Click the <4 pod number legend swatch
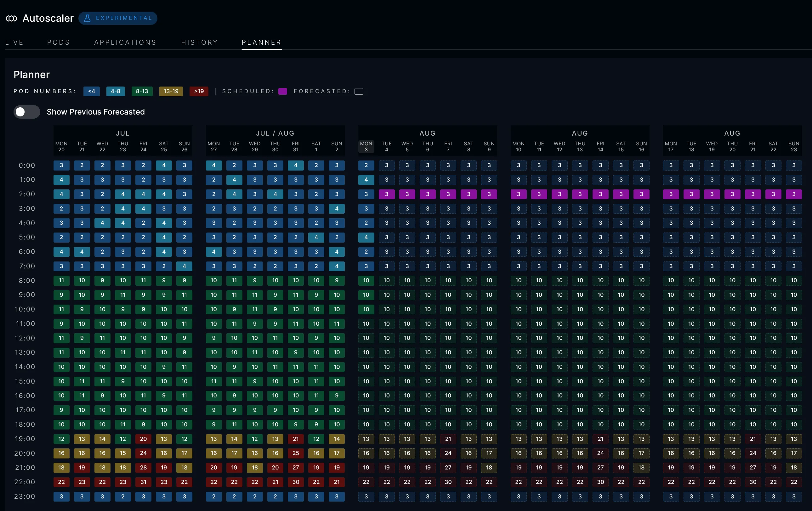Screen dimensions: 812x511 tap(91, 91)
